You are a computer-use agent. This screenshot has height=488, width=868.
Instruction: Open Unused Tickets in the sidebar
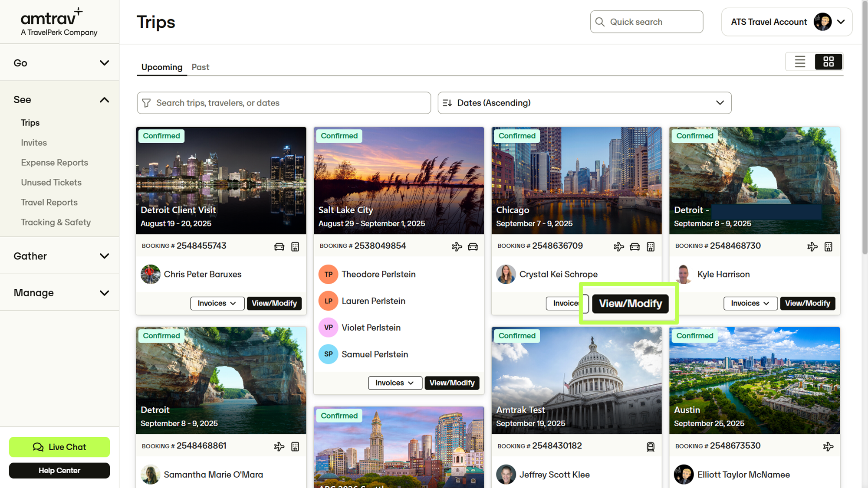(51, 183)
